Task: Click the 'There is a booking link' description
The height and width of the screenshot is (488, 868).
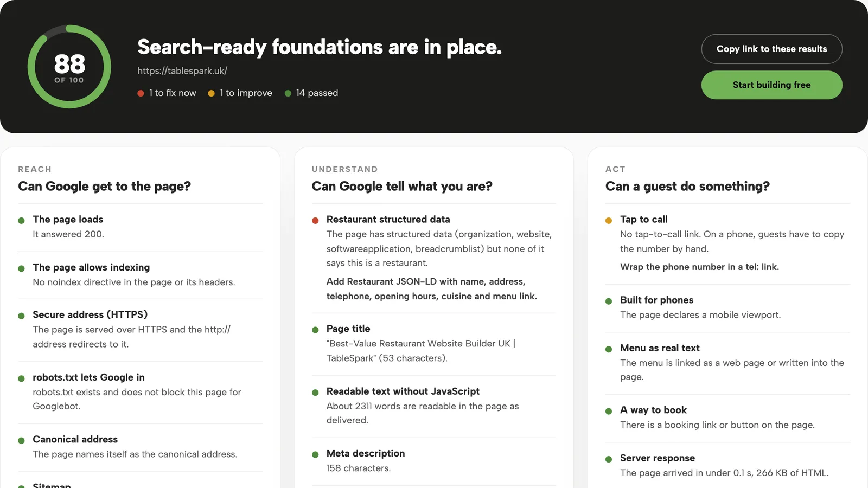Action: point(717,425)
